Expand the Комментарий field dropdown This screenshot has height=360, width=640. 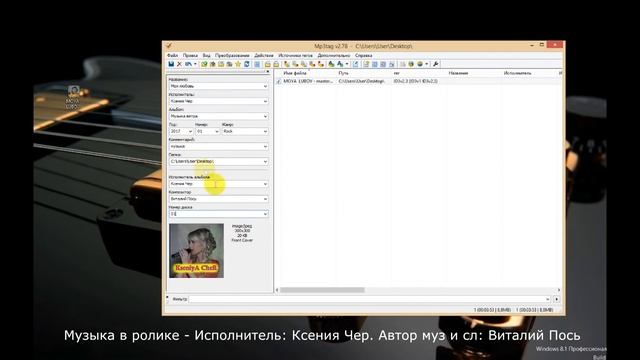point(265,147)
